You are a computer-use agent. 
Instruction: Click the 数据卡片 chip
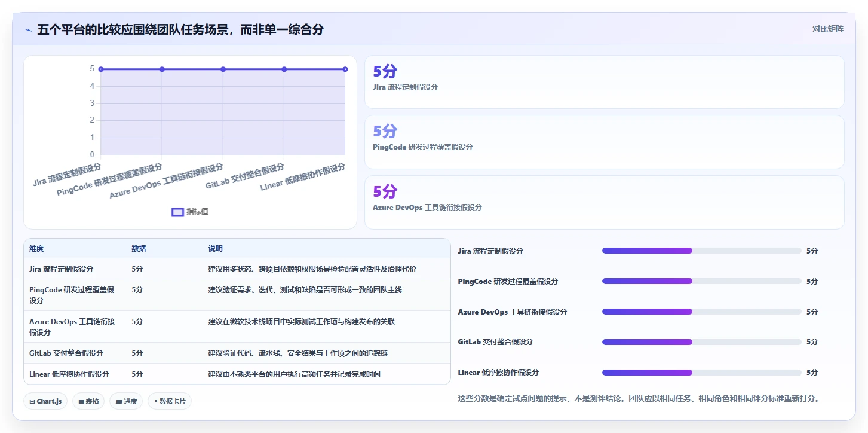(x=170, y=401)
